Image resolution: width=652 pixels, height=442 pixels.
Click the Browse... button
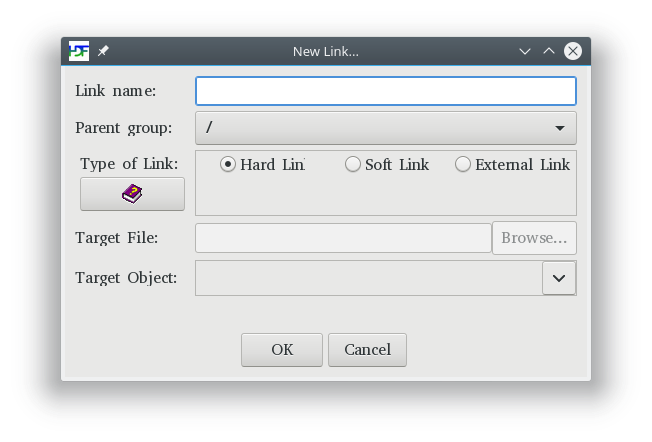click(x=534, y=238)
